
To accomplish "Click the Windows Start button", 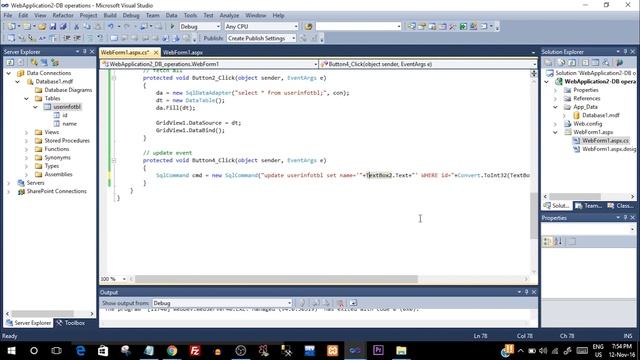I will coord(11,351).
